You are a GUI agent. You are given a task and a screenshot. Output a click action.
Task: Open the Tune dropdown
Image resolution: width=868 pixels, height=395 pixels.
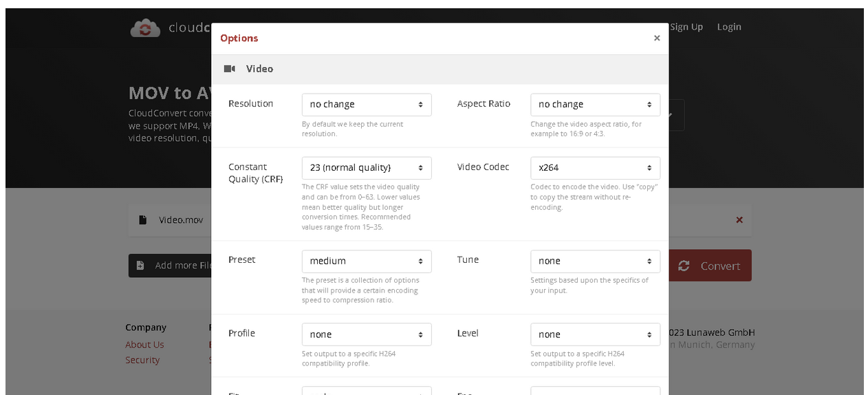tap(595, 261)
